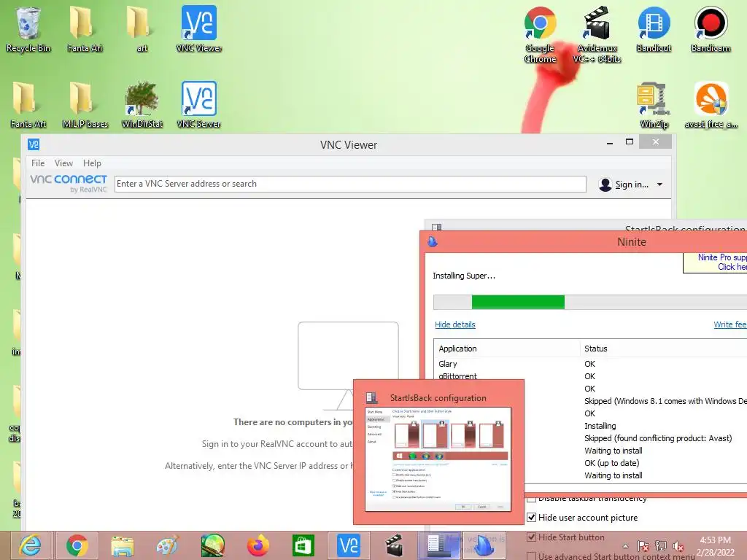Open the File menu in VNC Viewer

[x=38, y=163]
